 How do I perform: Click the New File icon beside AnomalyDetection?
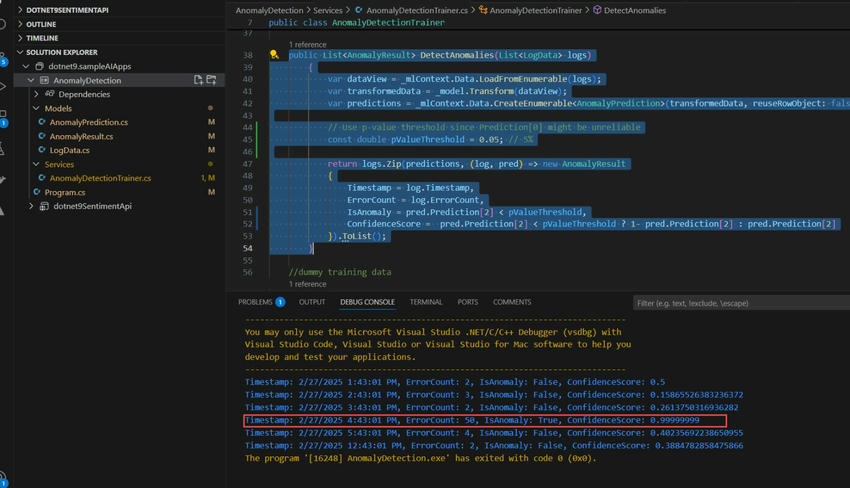point(198,80)
